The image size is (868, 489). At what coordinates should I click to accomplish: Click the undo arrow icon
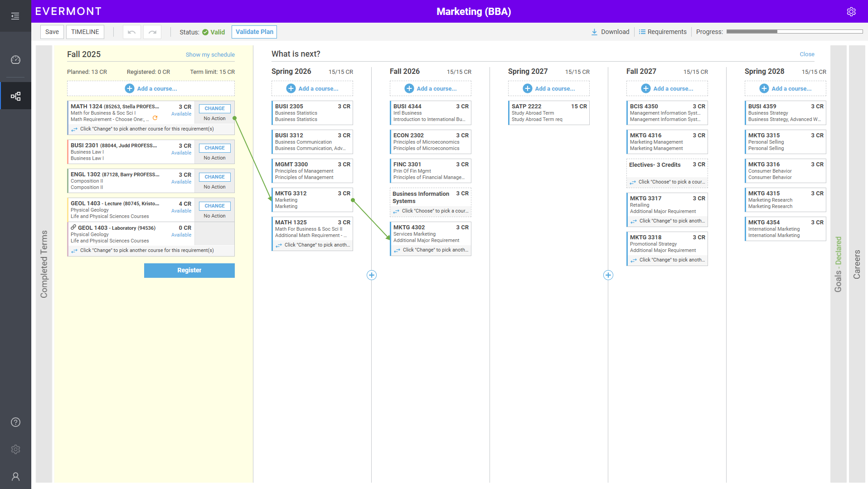(x=131, y=32)
